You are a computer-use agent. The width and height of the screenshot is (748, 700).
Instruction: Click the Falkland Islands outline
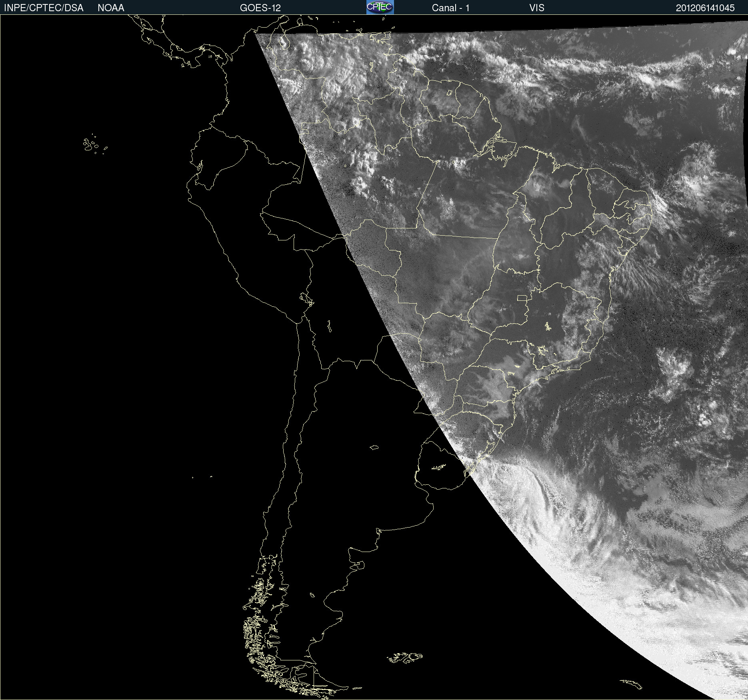(404, 658)
